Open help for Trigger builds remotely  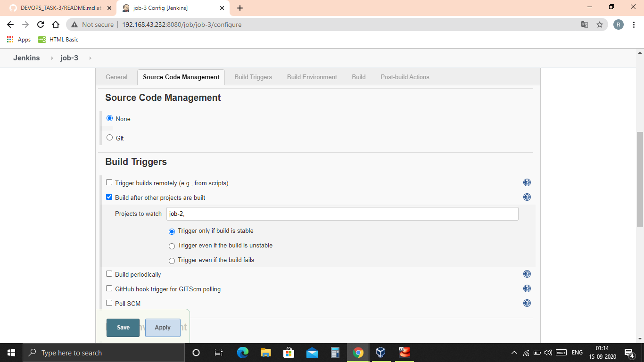[527, 182]
